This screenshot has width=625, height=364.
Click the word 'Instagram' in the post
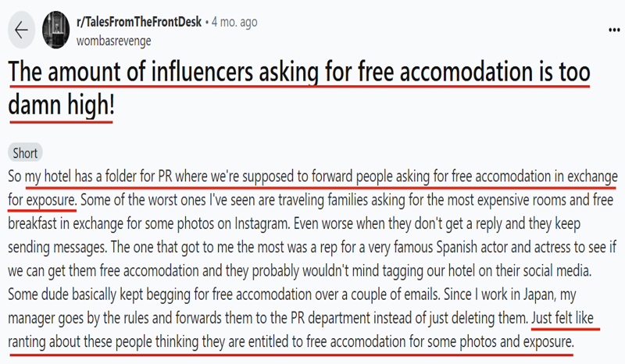[262, 223]
